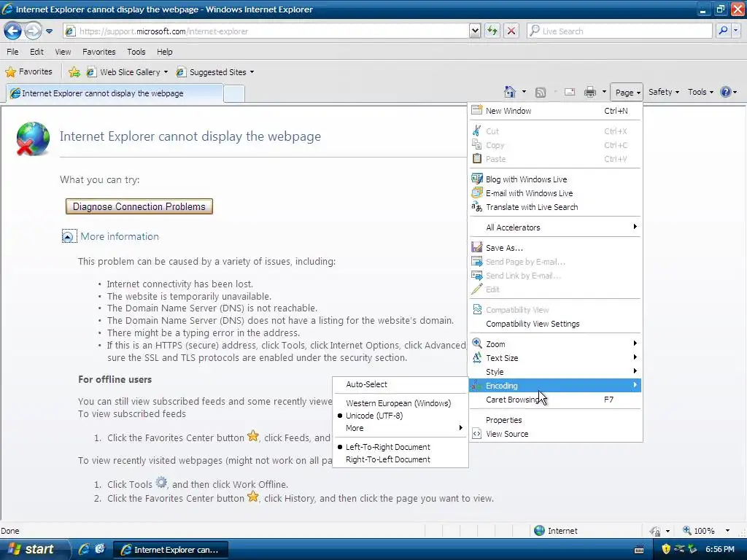
Task: Select Blog with Windows Live
Action: tap(555, 179)
